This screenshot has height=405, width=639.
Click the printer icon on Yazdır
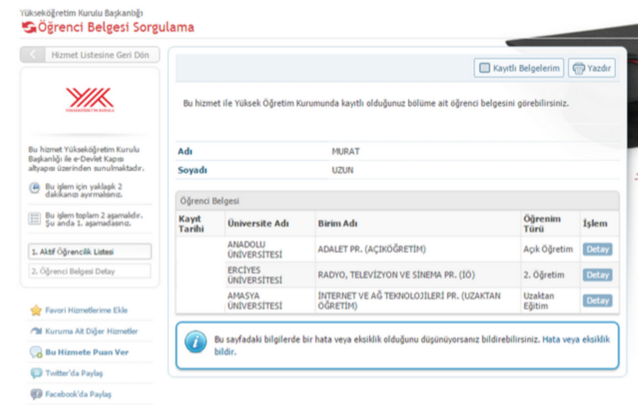(578, 68)
